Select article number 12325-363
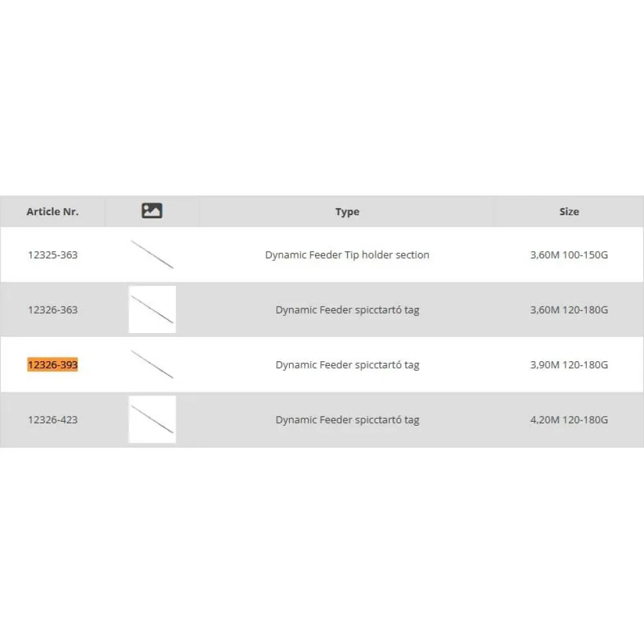The height and width of the screenshot is (644, 644). point(53,255)
